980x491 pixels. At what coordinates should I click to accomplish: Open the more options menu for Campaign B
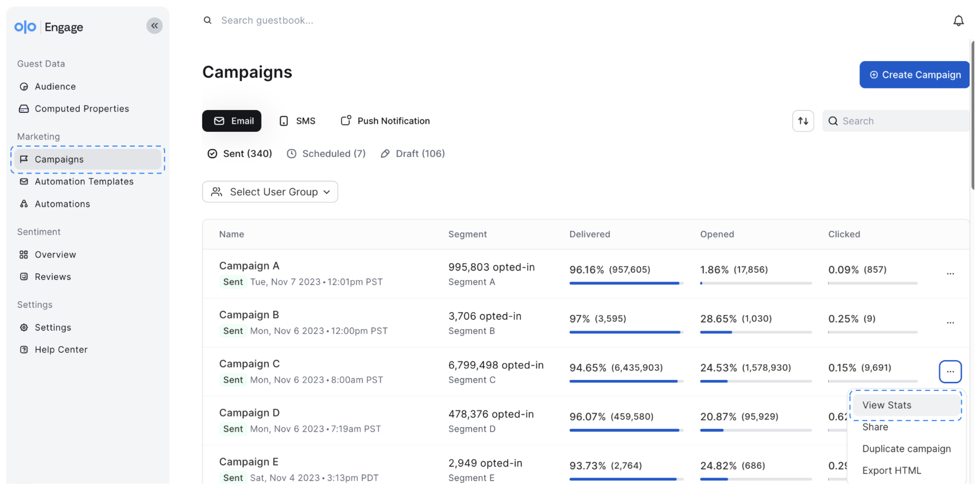pos(950,322)
